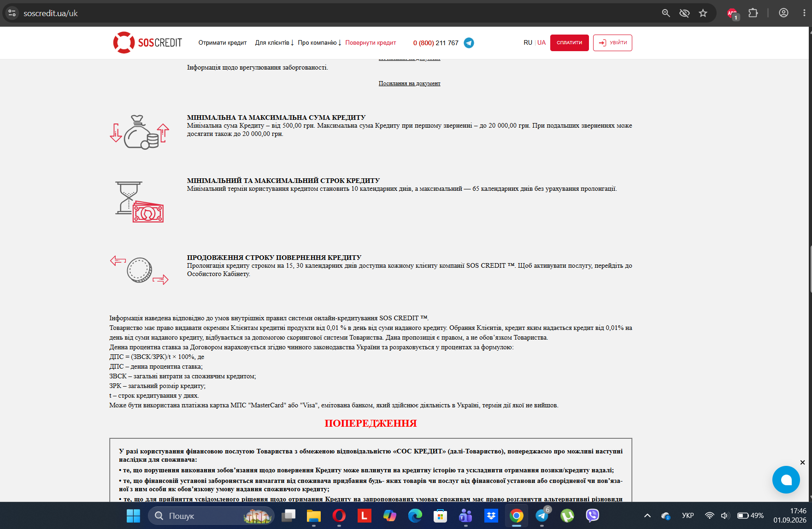Screen dimensions: 812x529
Task: Open the Dropbox taskbar icon
Action: [491, 516]
